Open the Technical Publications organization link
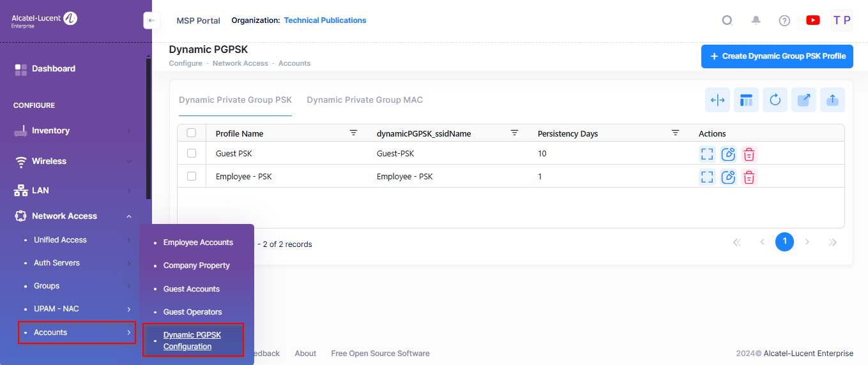The width and height of the screenshot is (868, 365). [x=325, y=20]
